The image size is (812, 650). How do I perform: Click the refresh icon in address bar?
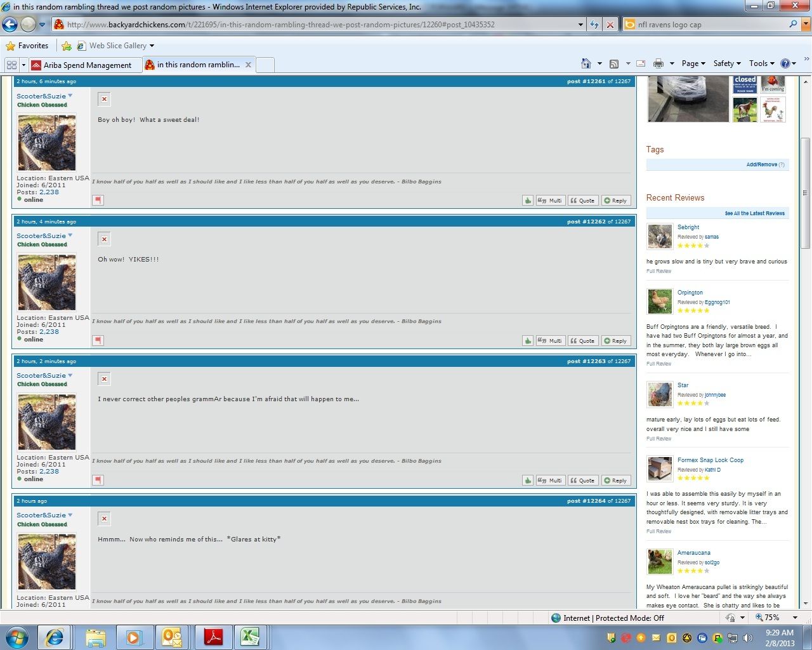point(594,25)
